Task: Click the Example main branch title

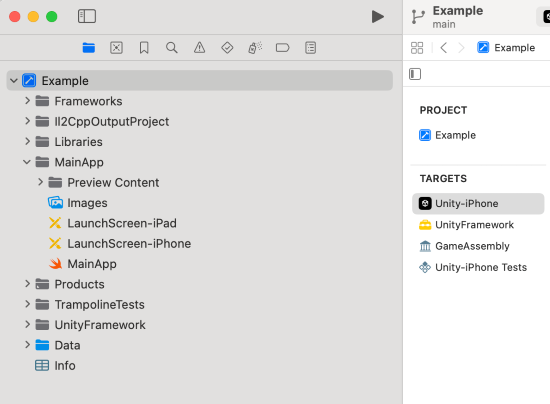Action: point(458,17)
